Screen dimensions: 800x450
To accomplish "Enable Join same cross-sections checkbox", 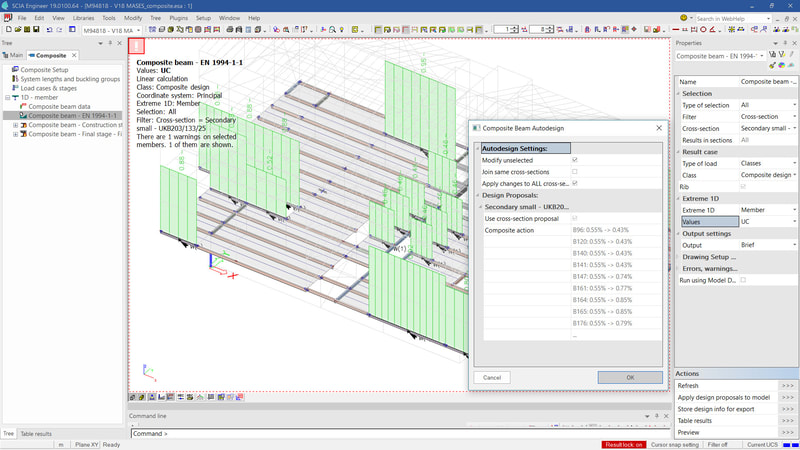I will point(574,171).
